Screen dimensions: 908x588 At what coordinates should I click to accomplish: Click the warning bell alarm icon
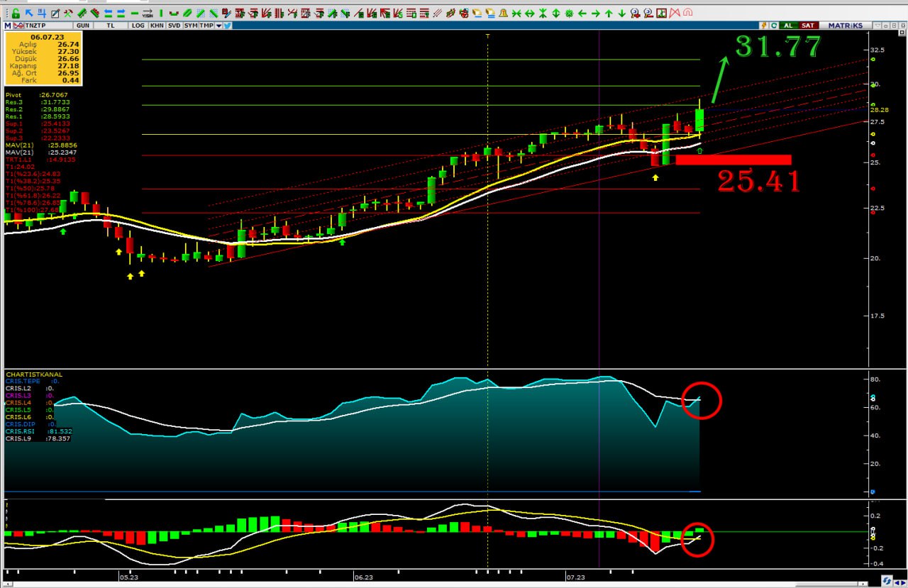tap(502, 13)
